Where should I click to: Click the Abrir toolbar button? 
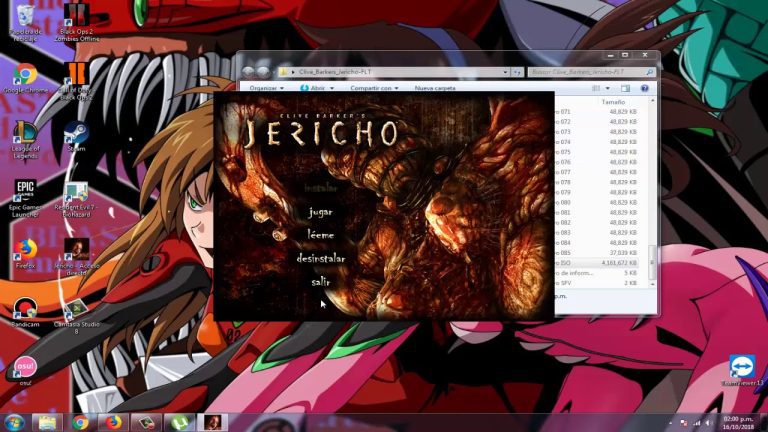(313, 88)
